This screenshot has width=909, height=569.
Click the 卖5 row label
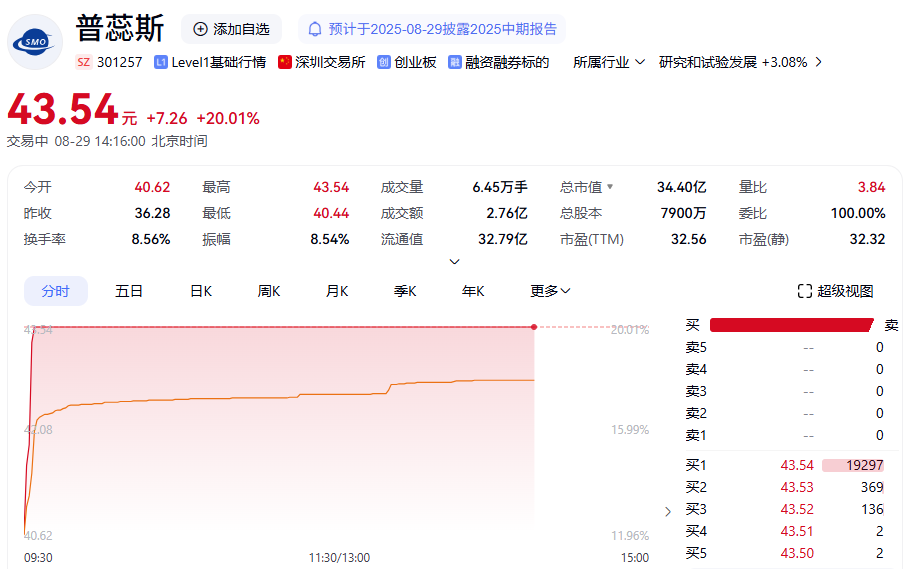[x=696, y=347]
